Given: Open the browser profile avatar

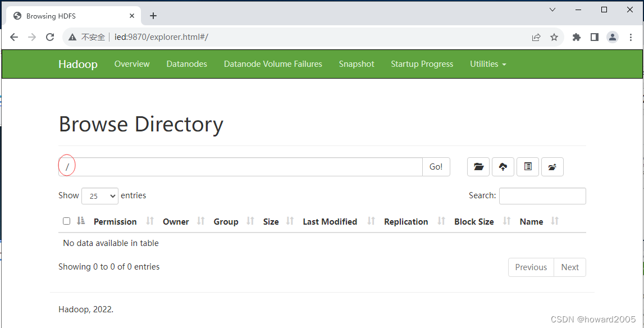Looking at the screenshot, I should coord(613,38).
